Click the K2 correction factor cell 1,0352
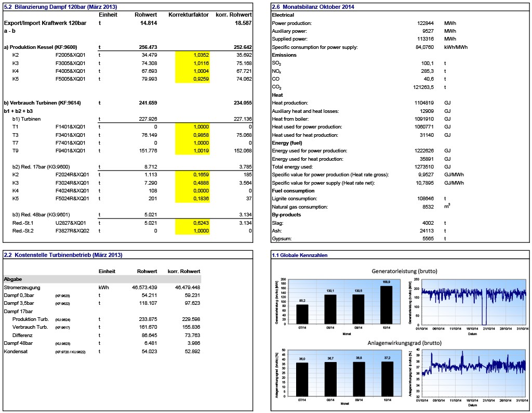Viewport: 532px width, 413px height. [x=193, y=55]
